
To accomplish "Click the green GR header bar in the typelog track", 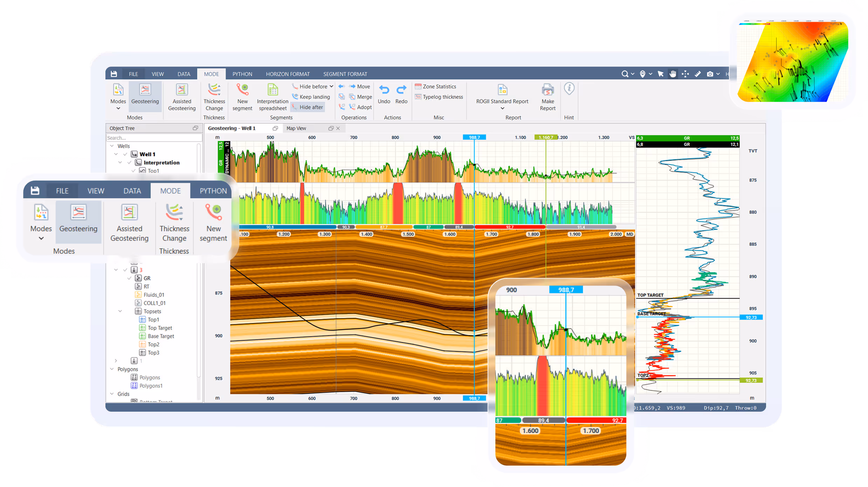I will (x=687, y=138).
